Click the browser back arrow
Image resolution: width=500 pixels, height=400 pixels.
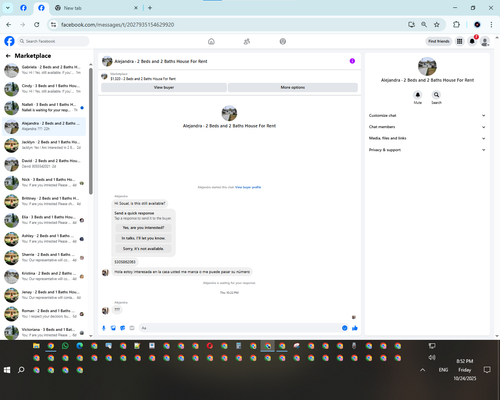pos(9,25)
